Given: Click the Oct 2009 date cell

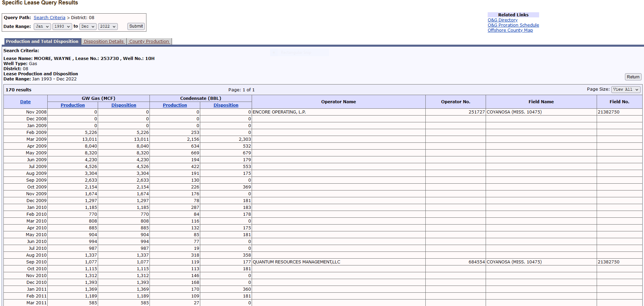Looking at the screenshot, I should pyautogui.click(x=26, y=187).
